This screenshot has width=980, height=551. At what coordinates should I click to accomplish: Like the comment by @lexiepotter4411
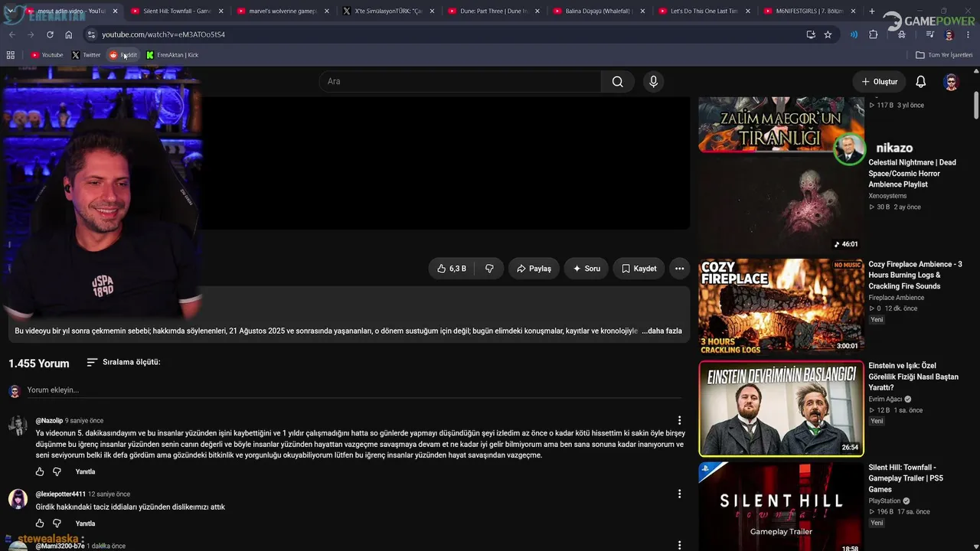click(x=40, y=523)
